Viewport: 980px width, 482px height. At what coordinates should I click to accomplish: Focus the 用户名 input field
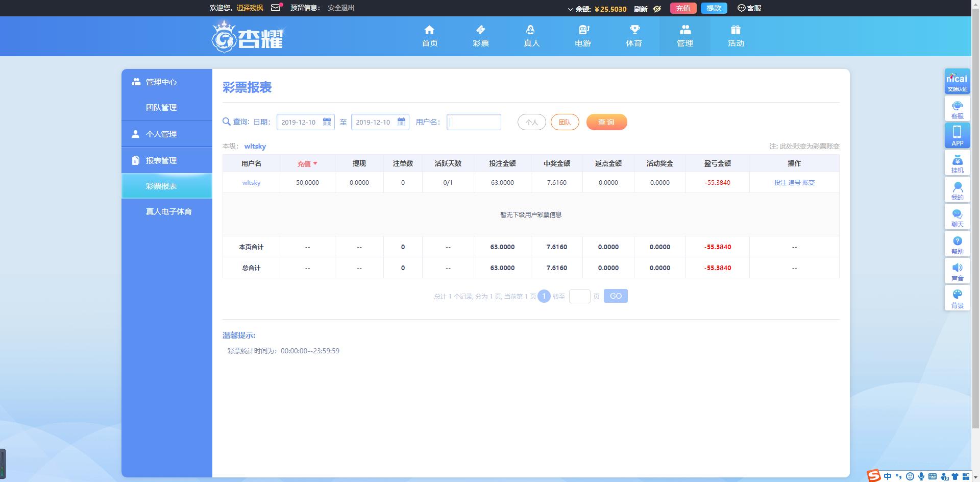click(x=474, y=122)
